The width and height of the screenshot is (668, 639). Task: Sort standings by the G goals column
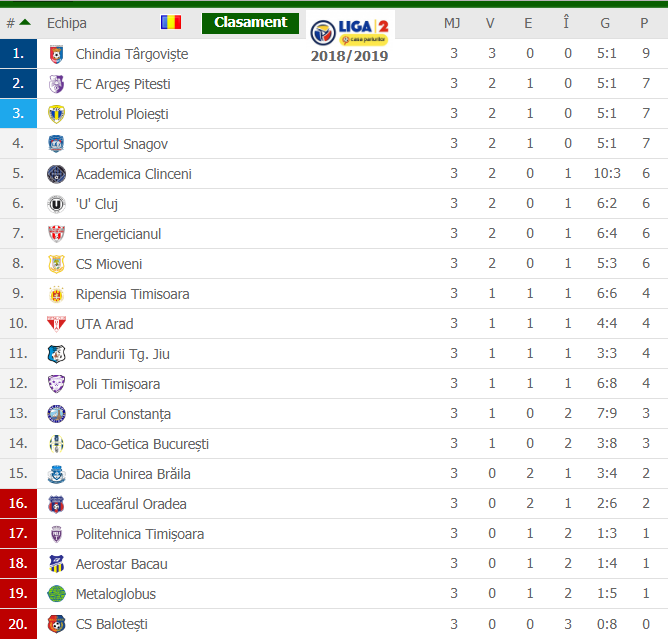point(605,23)
